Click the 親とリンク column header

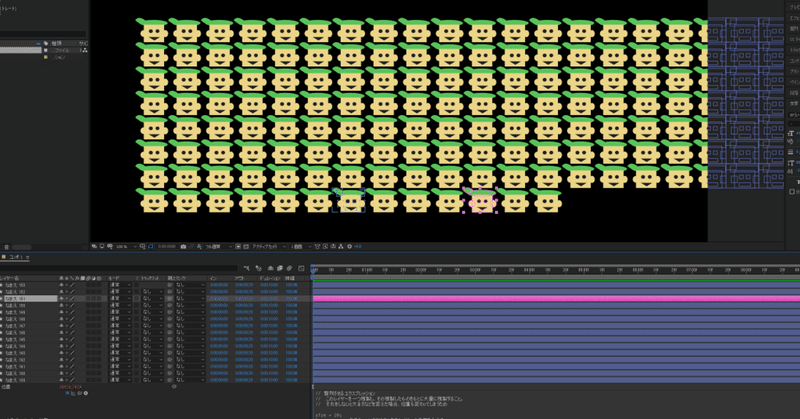coord(177,278)
